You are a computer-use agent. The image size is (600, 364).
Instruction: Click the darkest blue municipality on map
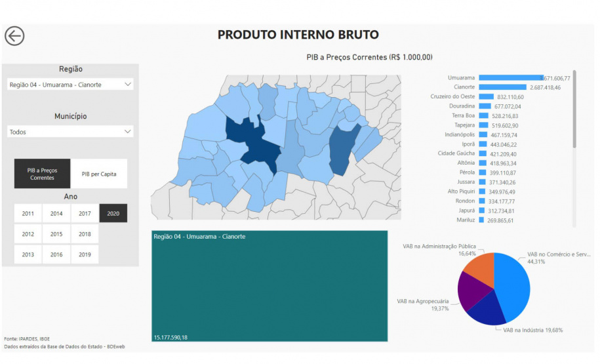point(259,148)
